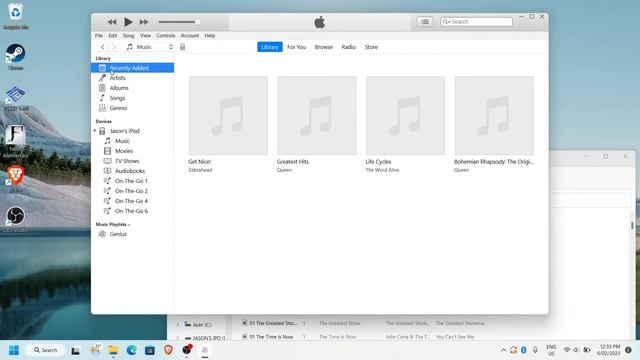Show hidden system tray icons chevron
This screenshot has width=640, height=360.
(x=503, y=350)
